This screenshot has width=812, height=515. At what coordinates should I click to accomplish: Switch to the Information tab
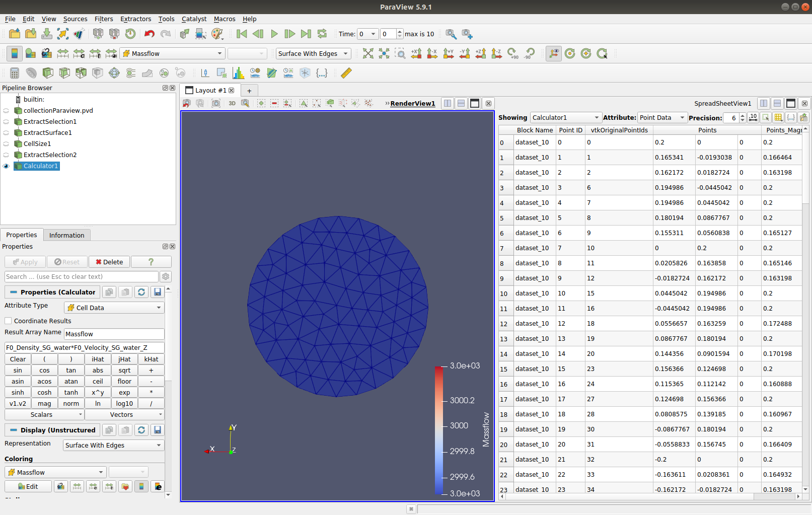66,235
